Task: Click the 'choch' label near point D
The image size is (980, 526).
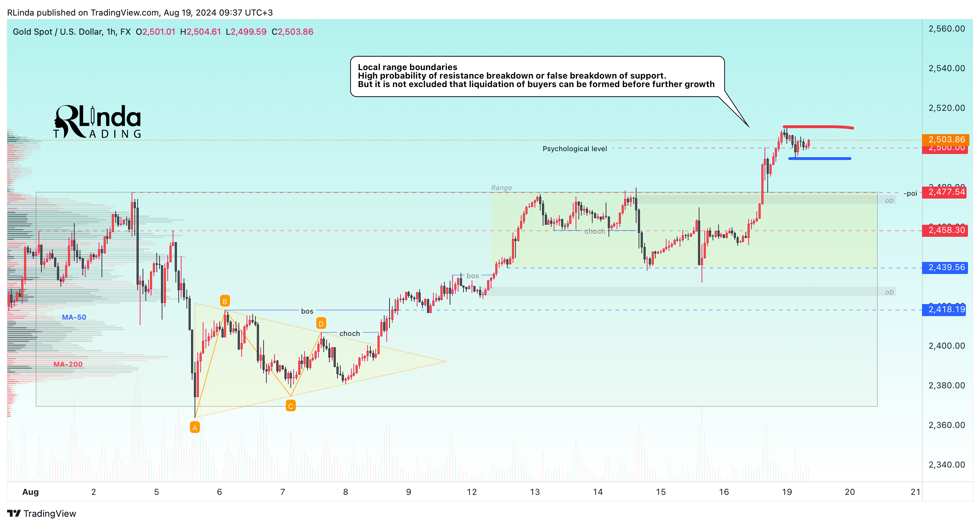Action: (350, 333)
